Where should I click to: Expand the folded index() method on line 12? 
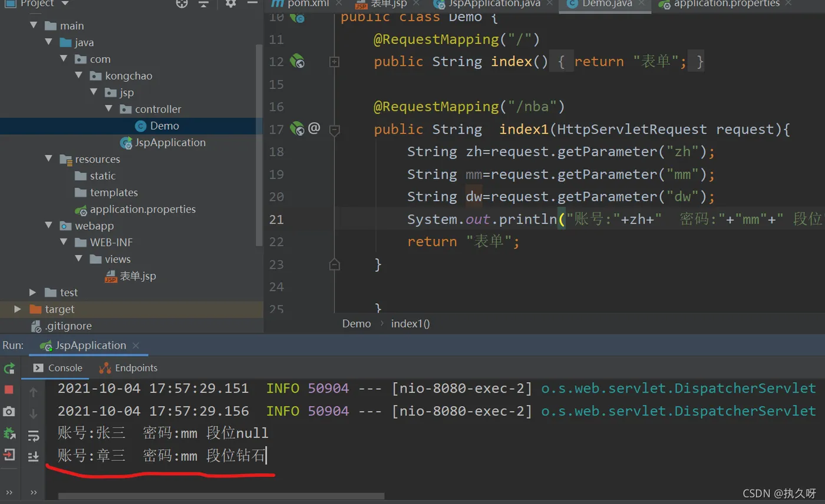click(334, 61)
